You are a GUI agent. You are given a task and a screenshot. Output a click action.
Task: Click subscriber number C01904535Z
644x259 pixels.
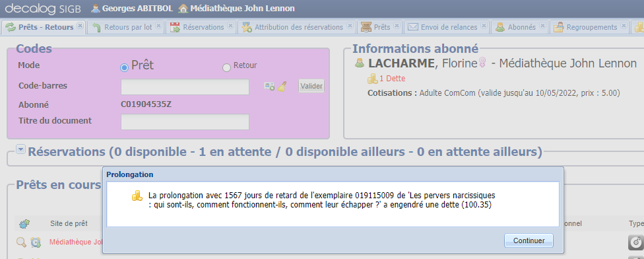(146, 104)
